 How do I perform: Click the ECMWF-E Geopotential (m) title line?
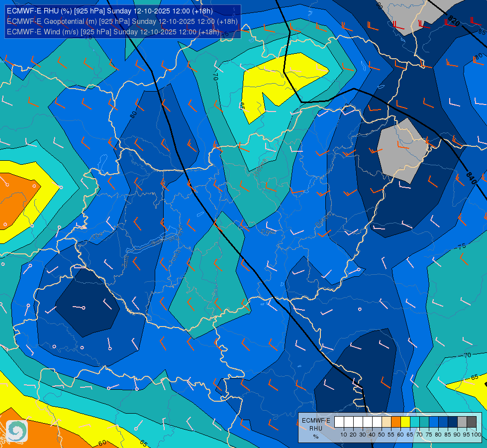pos(122,21)
